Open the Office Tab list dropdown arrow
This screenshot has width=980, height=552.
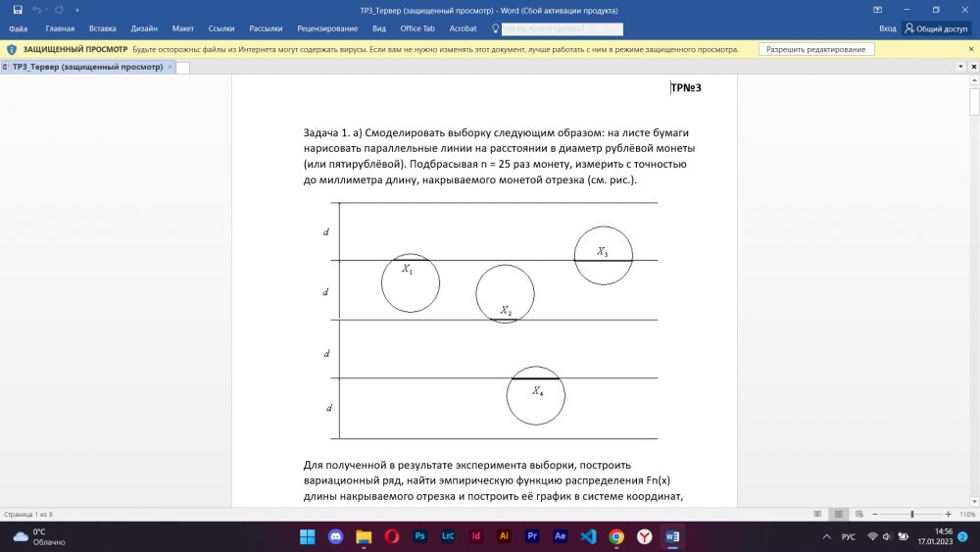point(960,67)
